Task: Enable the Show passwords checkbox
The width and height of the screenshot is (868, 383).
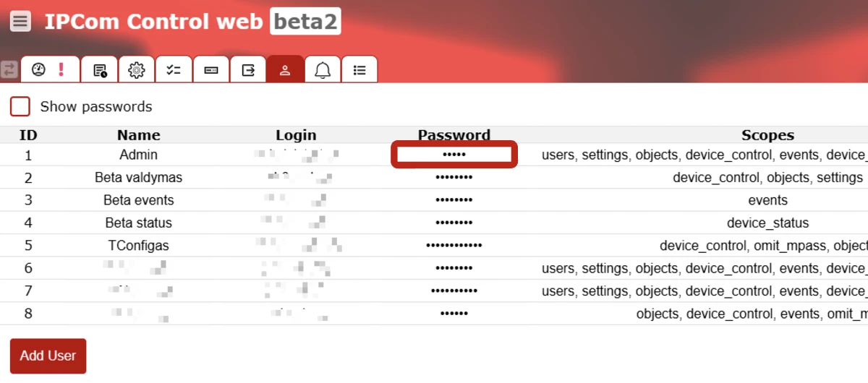Action: (20, 107)
